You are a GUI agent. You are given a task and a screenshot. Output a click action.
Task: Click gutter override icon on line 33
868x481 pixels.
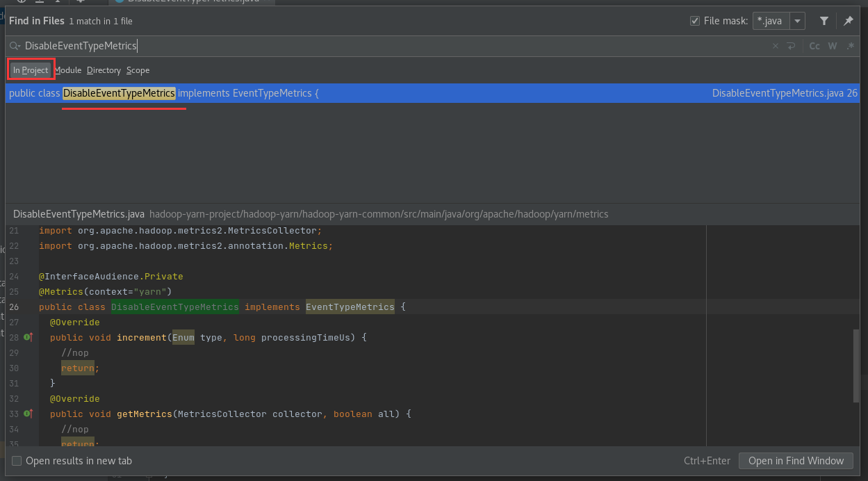pos(28,414)
